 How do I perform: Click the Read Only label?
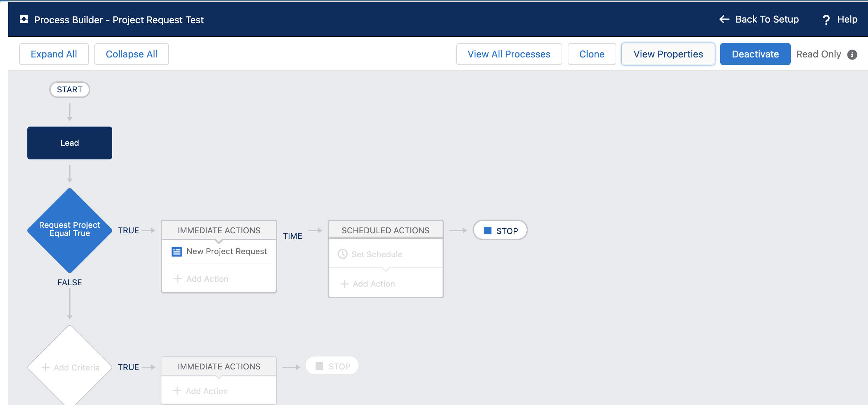coord(818,54)
